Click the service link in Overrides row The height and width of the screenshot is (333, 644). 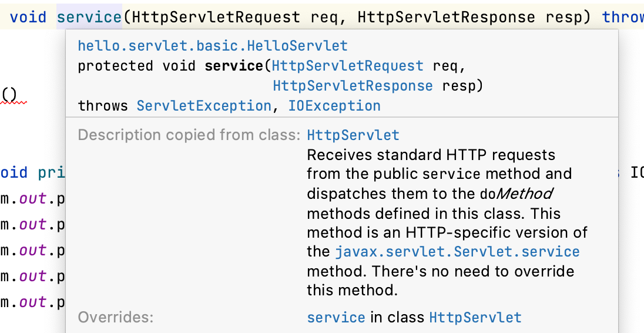[x=336, y=317]
